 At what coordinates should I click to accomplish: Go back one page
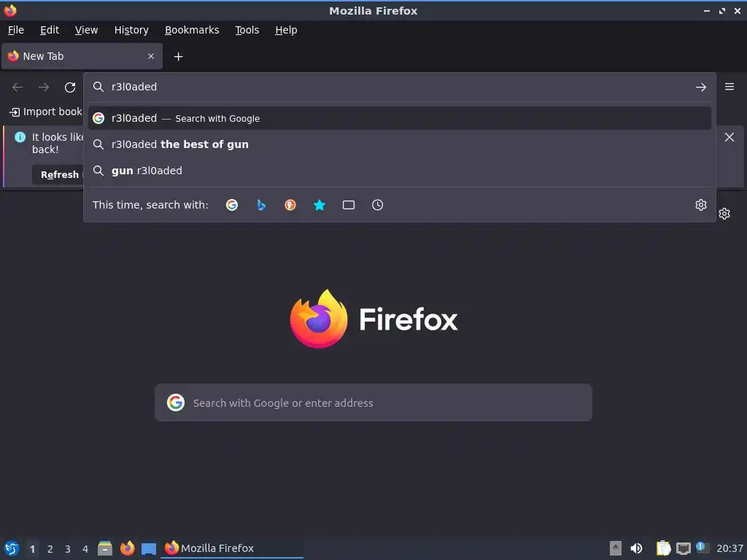(18, 87)
